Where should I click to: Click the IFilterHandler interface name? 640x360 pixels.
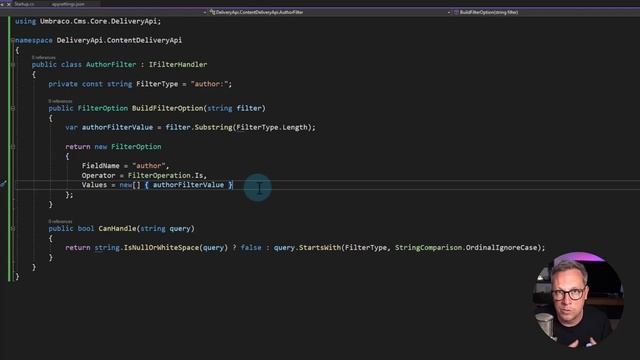(178, 64)
